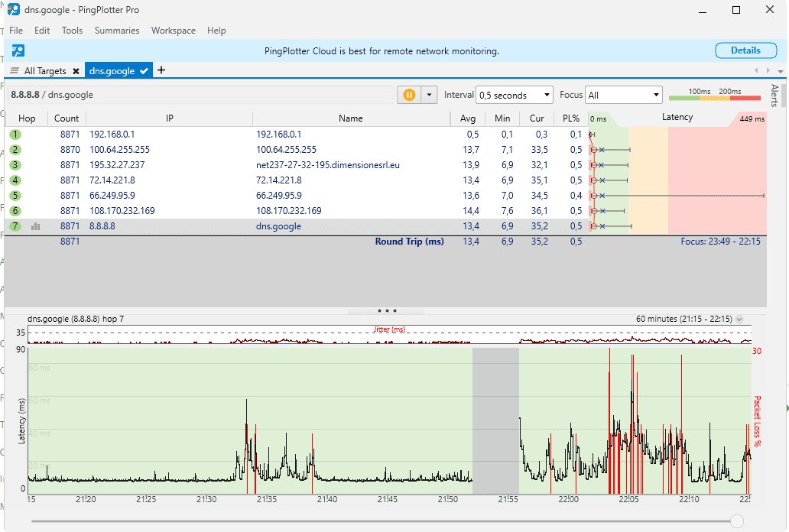Sort the table by the PL% column header
Image resolution: width=789 pixels, height=532 pixels.
[x=570, y=118]
